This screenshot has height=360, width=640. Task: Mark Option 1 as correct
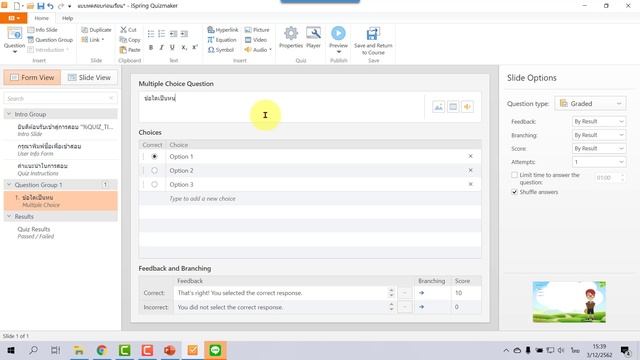pyautogui.click(x=154, y=156)
